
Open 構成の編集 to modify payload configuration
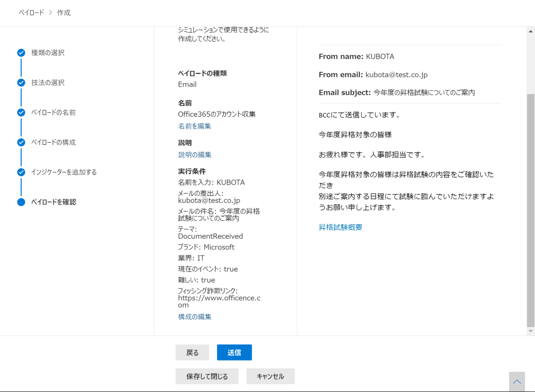tap(194, 317)
